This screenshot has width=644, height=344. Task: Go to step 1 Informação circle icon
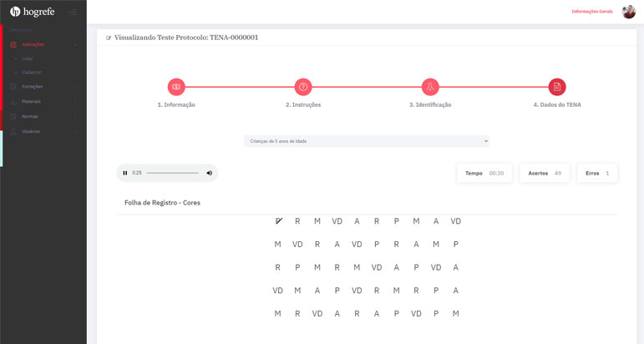176,87
